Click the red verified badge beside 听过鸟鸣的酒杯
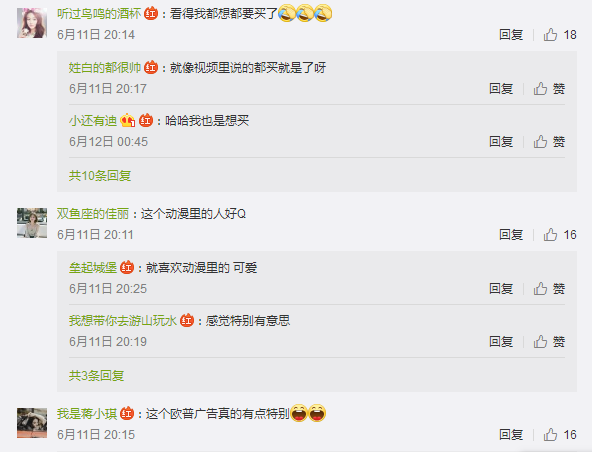This screenshot has height=452, width=592. pos(151,14)
